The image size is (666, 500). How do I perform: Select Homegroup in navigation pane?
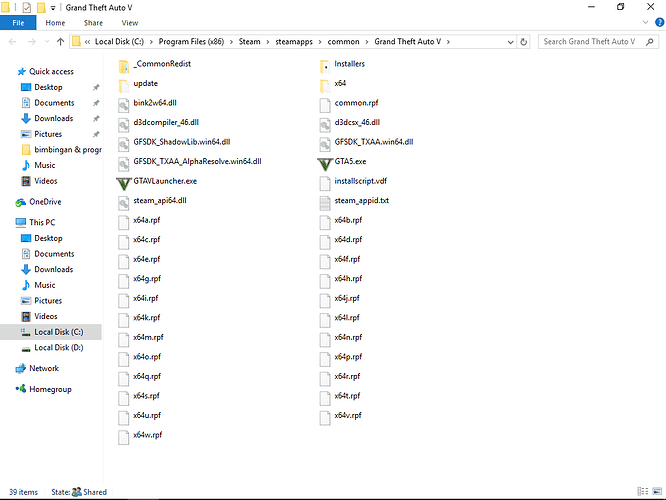click(50, 389)
